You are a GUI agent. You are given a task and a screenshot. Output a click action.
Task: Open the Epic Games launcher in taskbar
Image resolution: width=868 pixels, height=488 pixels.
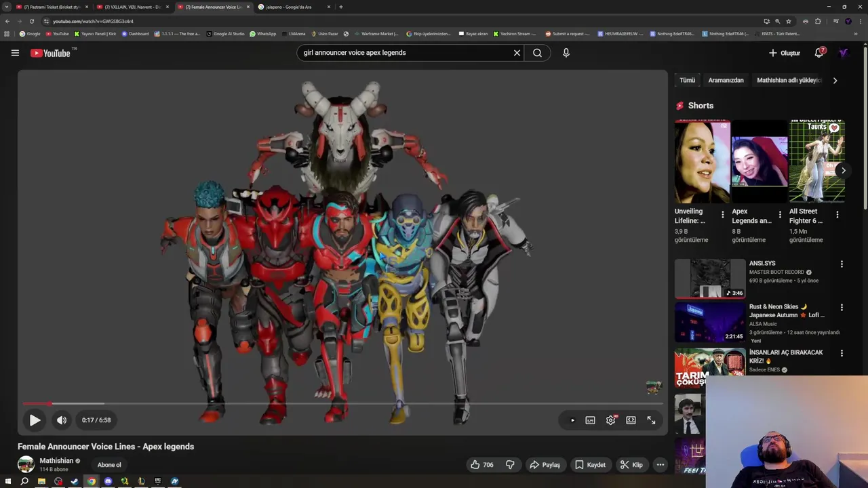click(158, 481)
